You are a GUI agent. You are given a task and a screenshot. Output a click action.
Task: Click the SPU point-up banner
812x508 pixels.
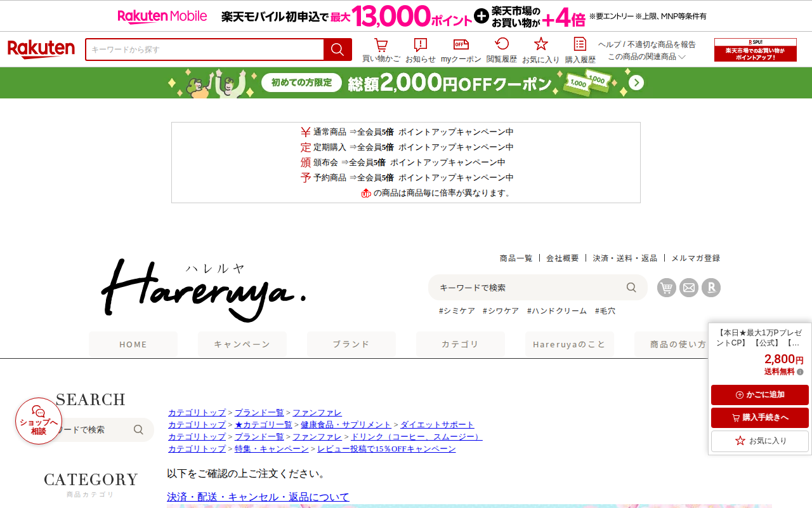(x=756, y=50)
